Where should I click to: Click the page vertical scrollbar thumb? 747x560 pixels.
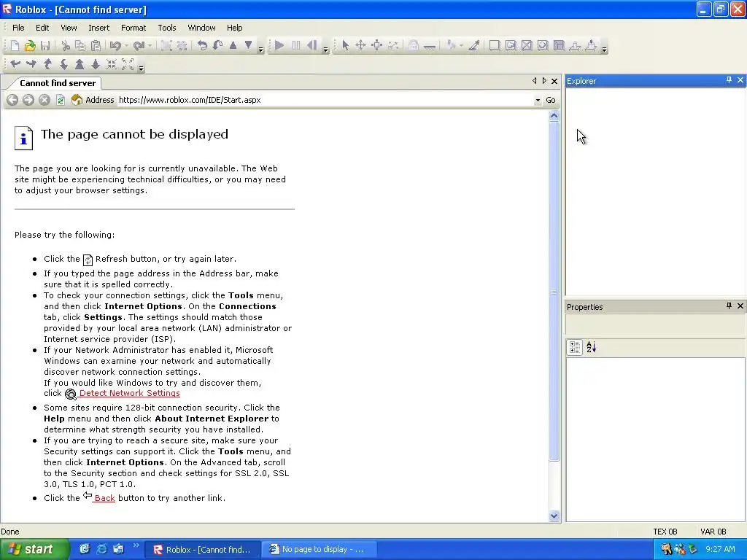[554, 292]
